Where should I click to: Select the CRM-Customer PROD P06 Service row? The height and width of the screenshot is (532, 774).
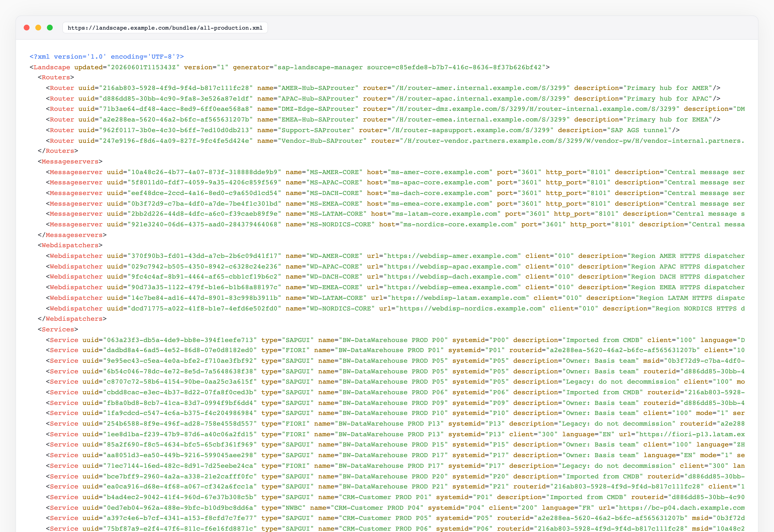(395, 528)
